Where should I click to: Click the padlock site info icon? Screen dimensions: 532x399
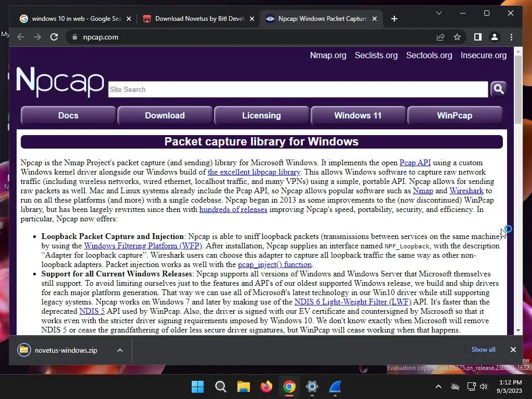75,37
